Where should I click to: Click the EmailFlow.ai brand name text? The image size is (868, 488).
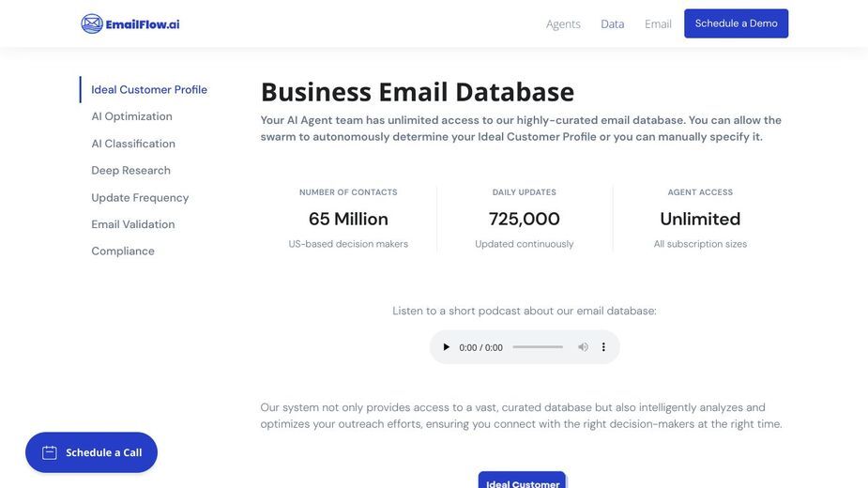143,24
